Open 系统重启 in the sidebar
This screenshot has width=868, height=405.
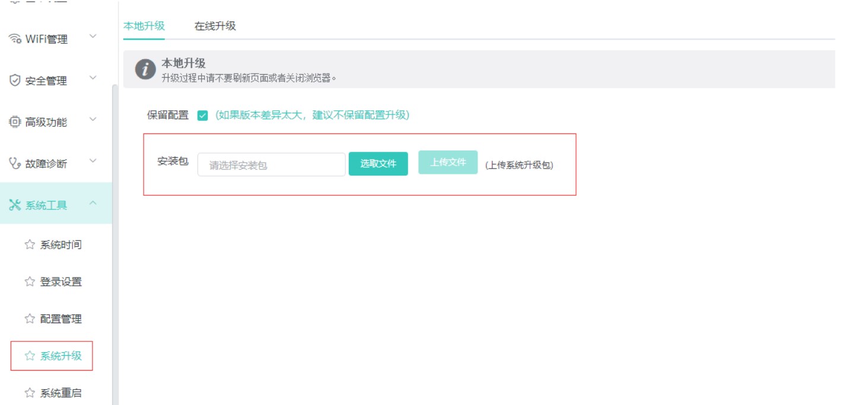click(x=61, y=393)
